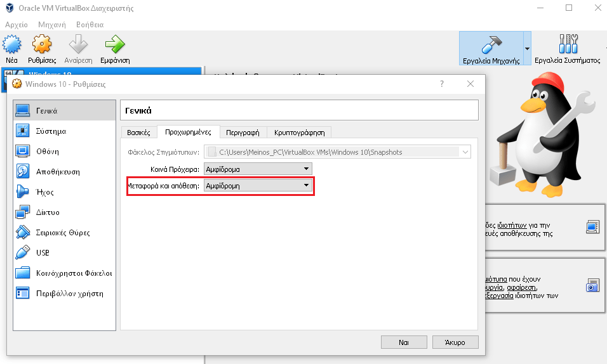Image resolution: width=607 pixels, height=364 pixels.
Task: Switch to the Προχωρημένες tab
Action: click(188, 132)
